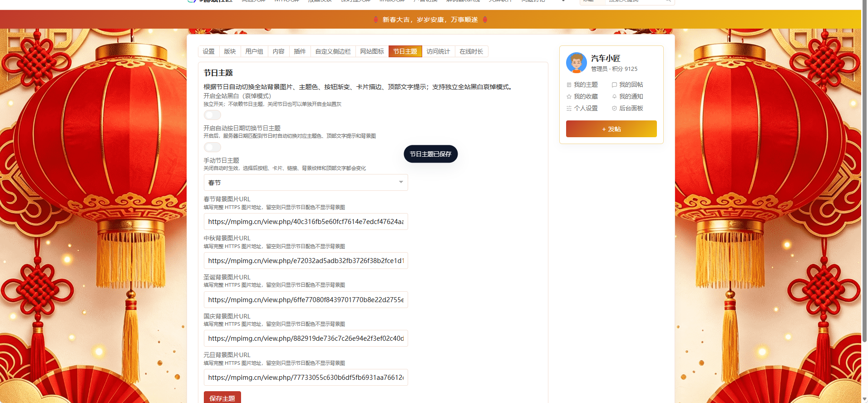This screenshot has width=868, height=403.
Task: Click the 汽车小匠 user avatar
Action: 576,63
